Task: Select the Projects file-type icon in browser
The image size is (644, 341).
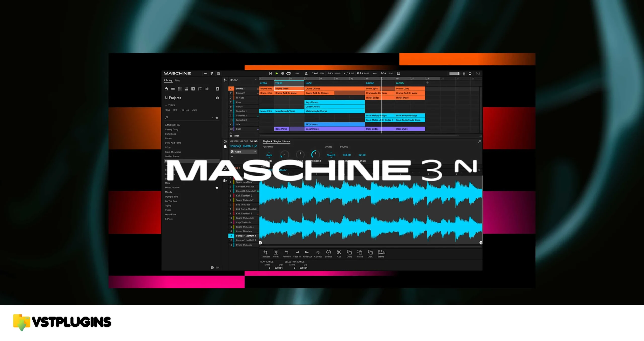Action: coord(166,89)
